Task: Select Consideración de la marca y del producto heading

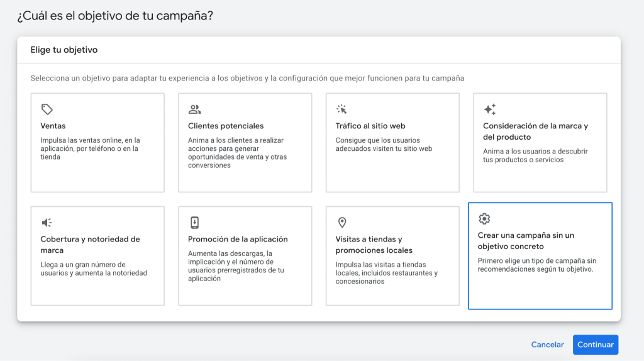Action: click(535, 131)
